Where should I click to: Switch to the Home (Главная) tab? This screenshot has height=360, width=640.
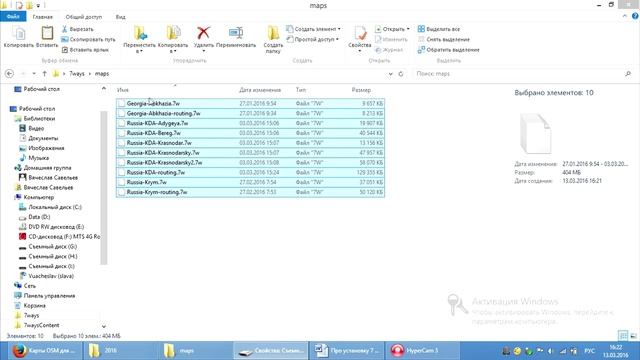[42, 17]
